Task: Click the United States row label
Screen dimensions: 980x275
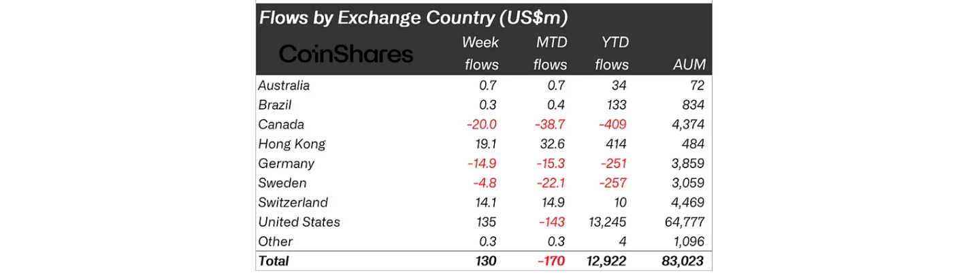Action: click(x=299, y=222)
